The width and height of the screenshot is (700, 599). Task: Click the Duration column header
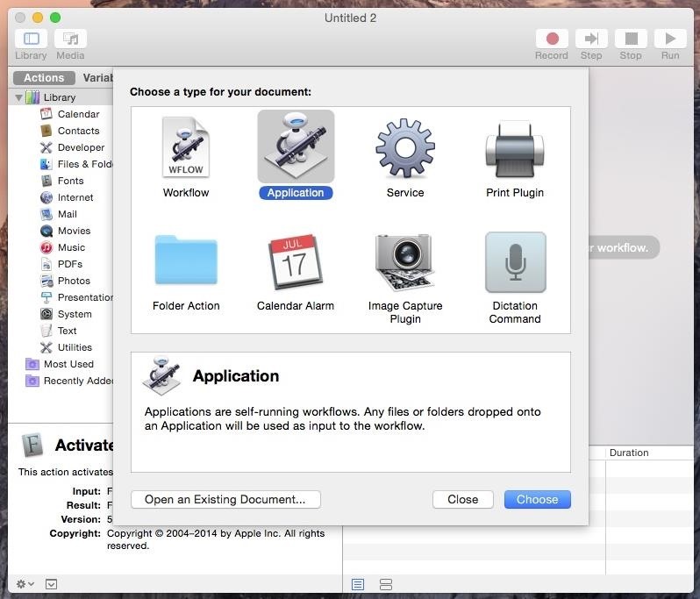629,453
